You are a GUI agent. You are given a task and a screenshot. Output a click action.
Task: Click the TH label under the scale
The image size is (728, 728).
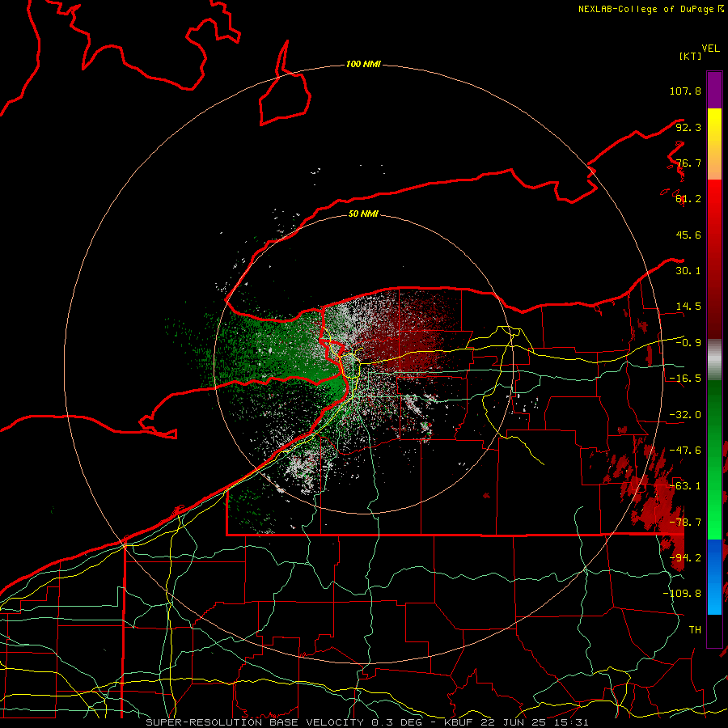pos(695,630)
